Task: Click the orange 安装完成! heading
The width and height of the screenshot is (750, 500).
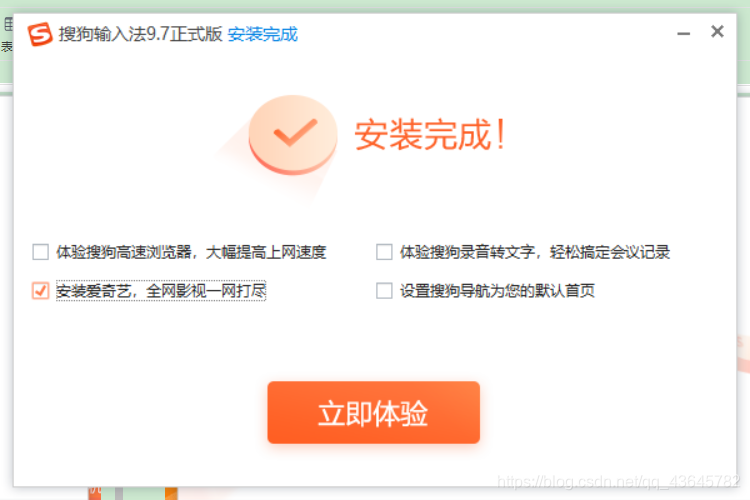Action: (430, 134)
